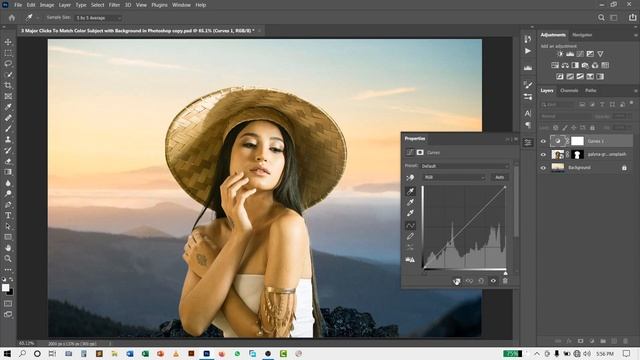Open the RGB channel dropdown
Screen dimensions: 640x360
454,178
